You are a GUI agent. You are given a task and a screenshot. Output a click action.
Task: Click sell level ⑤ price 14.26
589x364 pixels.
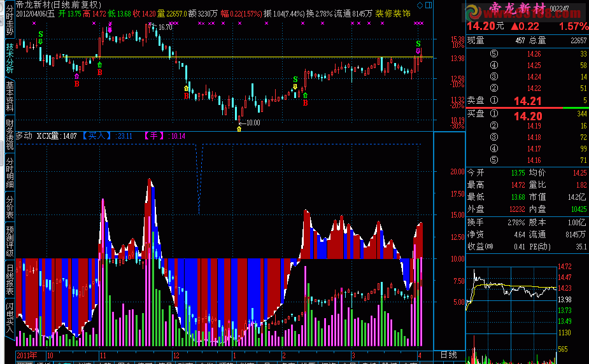click(x=534, y=54)
